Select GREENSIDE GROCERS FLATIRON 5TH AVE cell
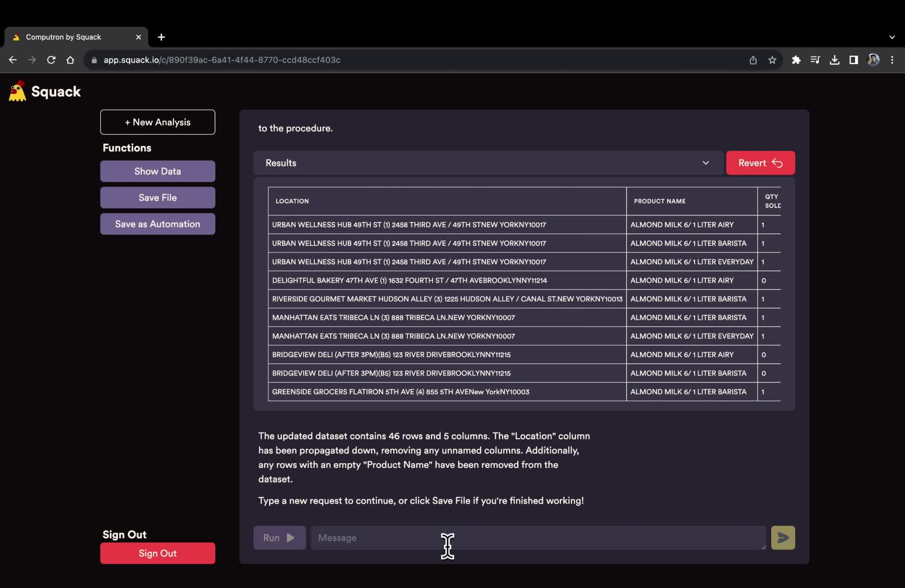The image size is (905, 588). tap(447, 392)
